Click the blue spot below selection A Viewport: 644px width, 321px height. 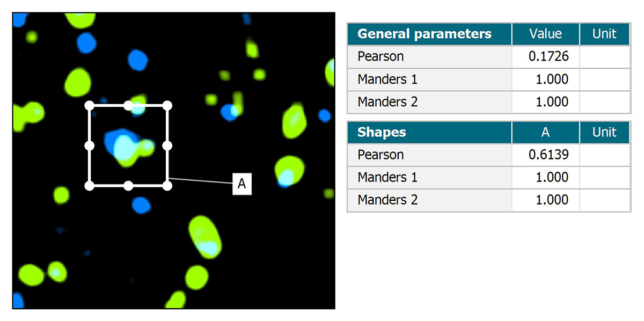click(x=141, y=204)
